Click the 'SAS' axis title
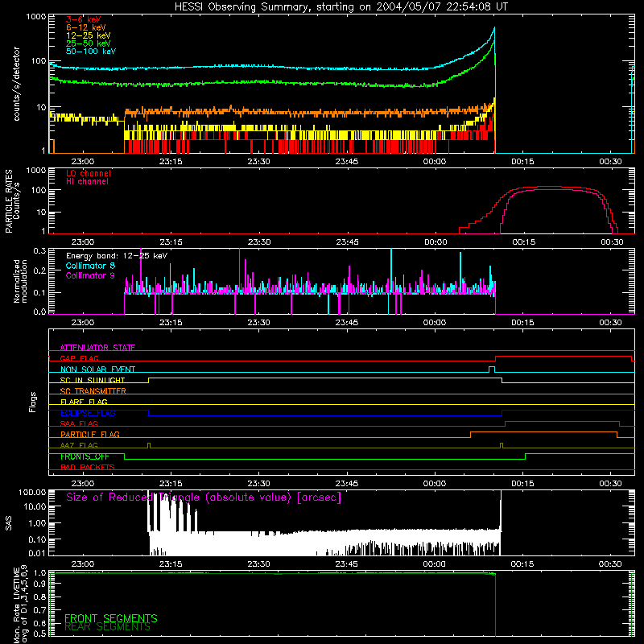This screenshot has width=644, height=644. click(9, 523)
